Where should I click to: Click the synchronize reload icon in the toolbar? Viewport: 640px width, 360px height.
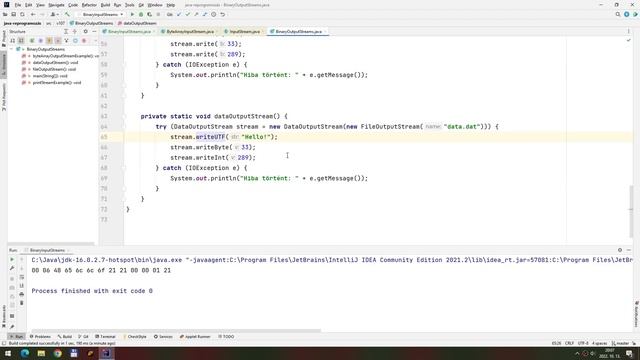tap(22, 14)
